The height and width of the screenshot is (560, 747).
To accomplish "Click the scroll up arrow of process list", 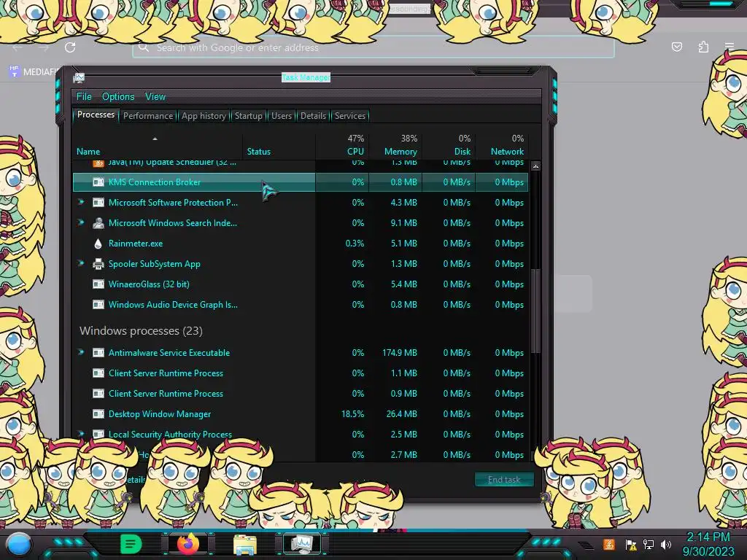I will [536, 166].
